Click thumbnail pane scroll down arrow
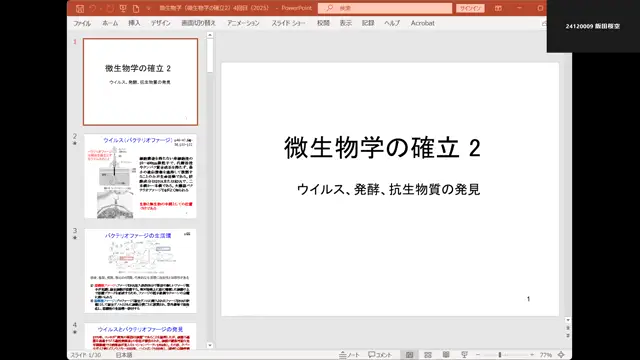This screenshot has height=360, width=640. click(210, 345)
